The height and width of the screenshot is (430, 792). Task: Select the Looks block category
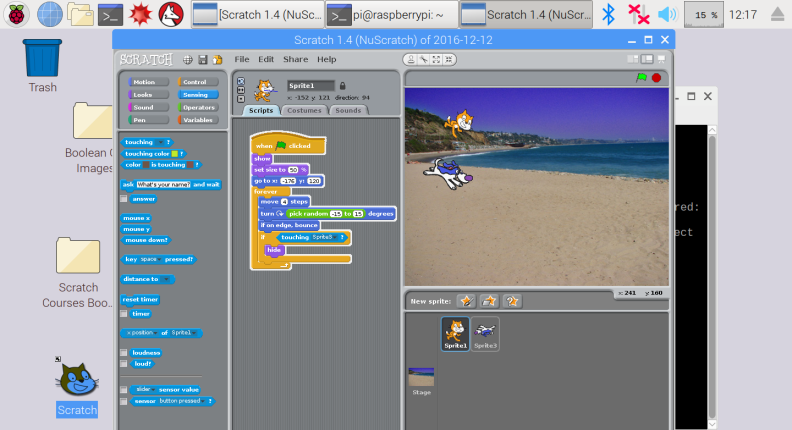tap(148, 94)
